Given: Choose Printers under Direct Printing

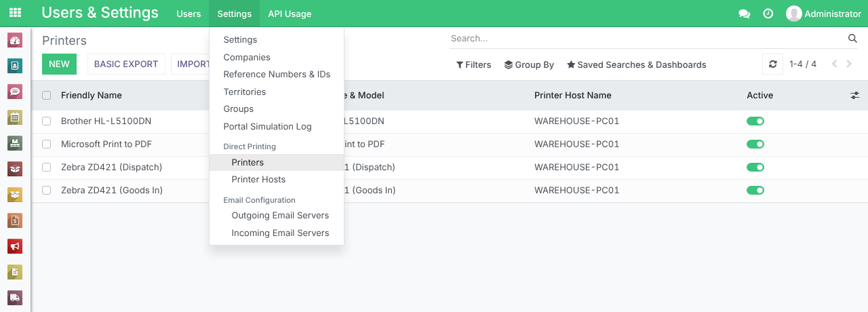Looking at the screenshot, I should (x=277, y=163).
